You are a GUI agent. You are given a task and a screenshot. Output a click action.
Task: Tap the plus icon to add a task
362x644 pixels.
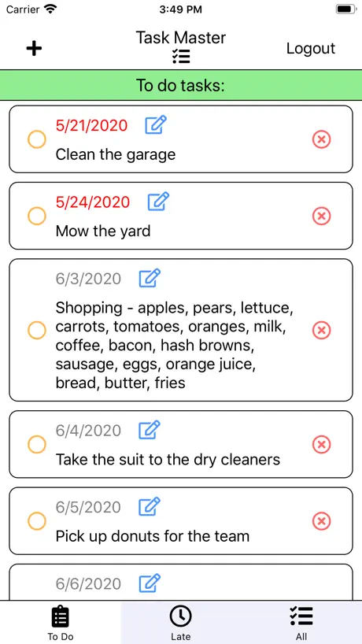pos(34,49)
